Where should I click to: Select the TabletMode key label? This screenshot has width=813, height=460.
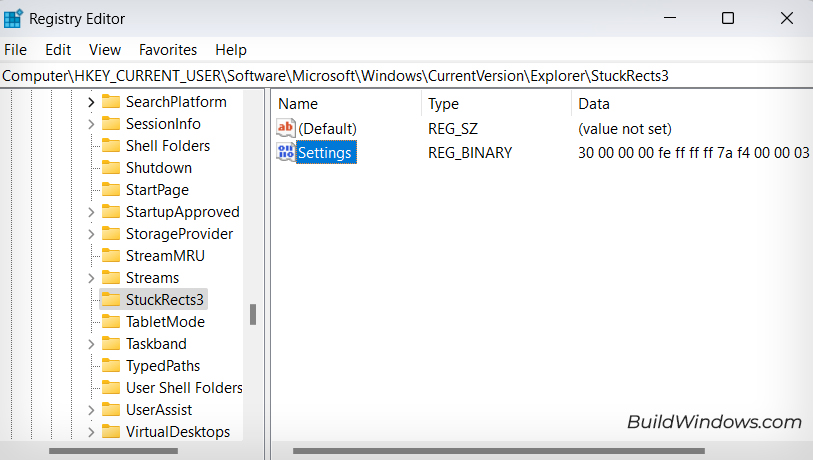(x=165, y=322)
